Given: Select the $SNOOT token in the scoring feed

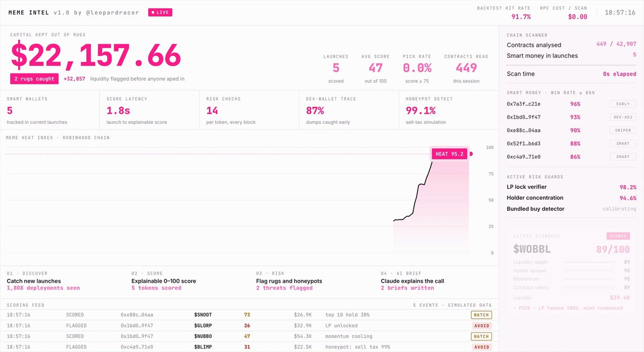Looking at the screenshot, I should (204, 314).
